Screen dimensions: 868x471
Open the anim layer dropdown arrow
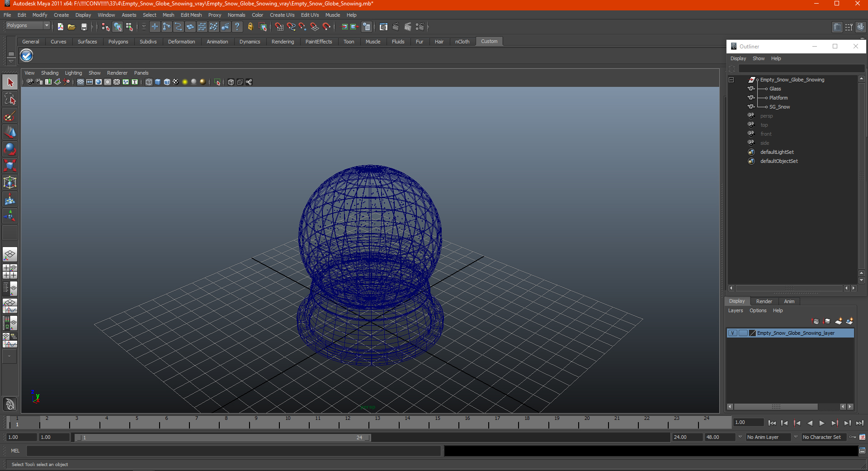(x=741, y=437)
